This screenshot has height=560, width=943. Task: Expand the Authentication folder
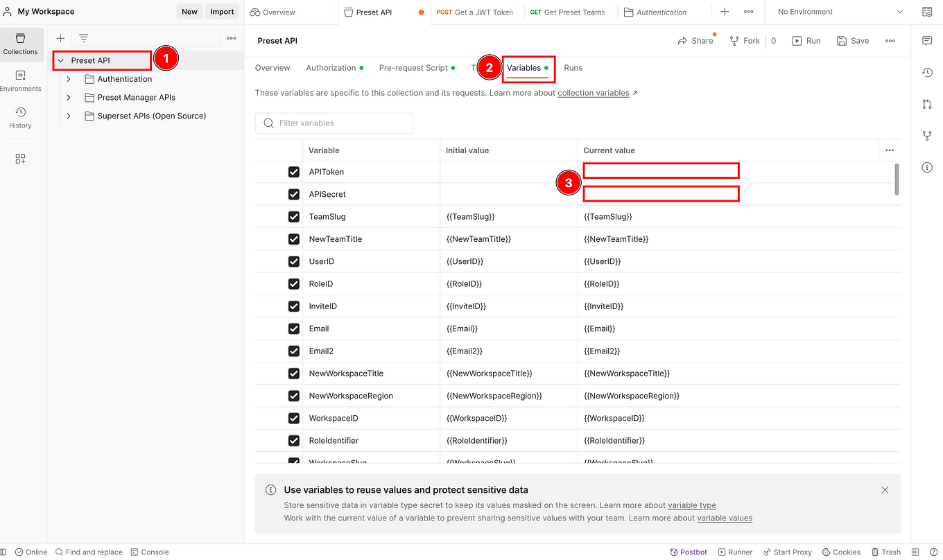[68, 78]
